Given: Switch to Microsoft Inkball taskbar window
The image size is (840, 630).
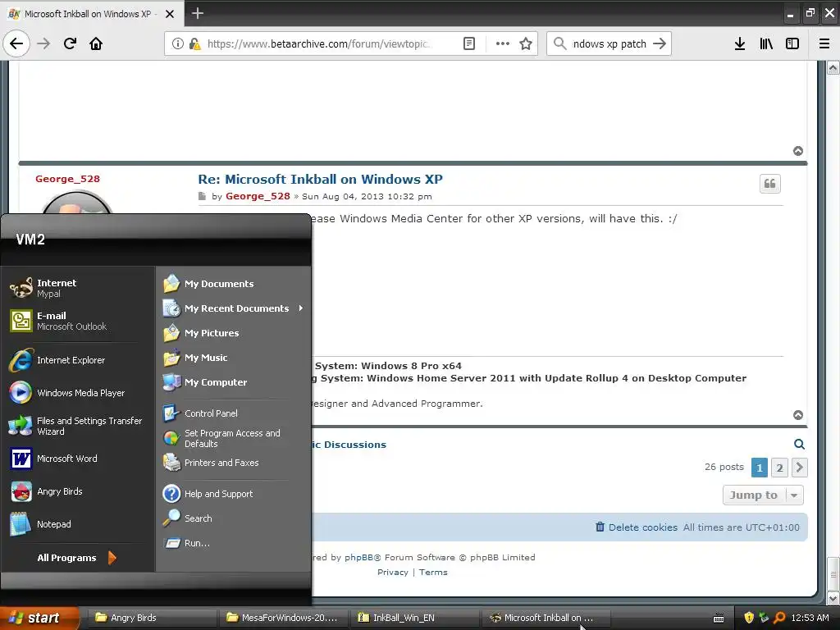Looking at the screenshot, I should [546, 618].
